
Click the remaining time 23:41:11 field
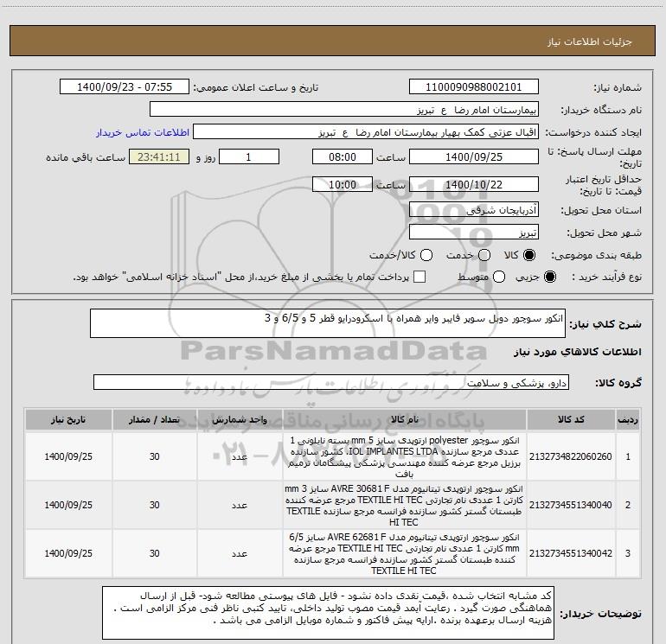159,156
